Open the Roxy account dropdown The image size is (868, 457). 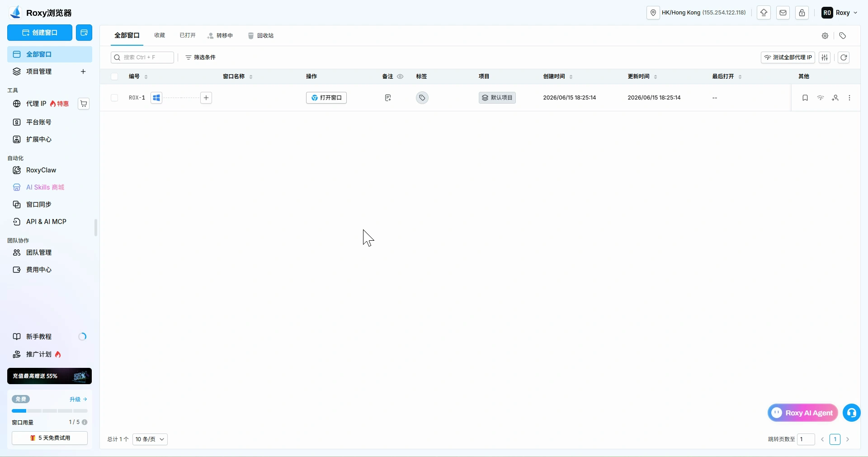[x=840, y=13]
